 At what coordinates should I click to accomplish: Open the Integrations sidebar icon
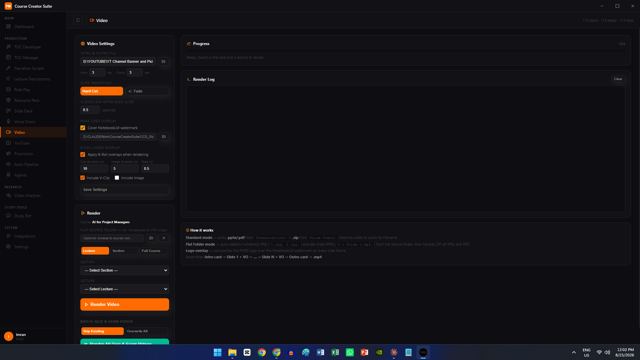pyautogui.click(x=9, y=236)
